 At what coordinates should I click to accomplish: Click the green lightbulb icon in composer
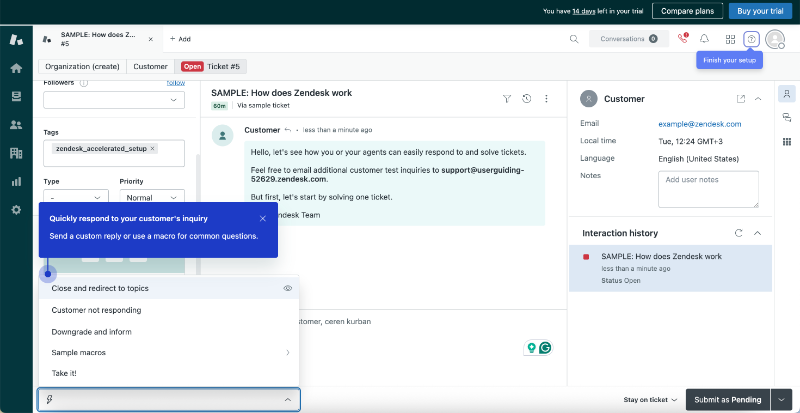532,348
